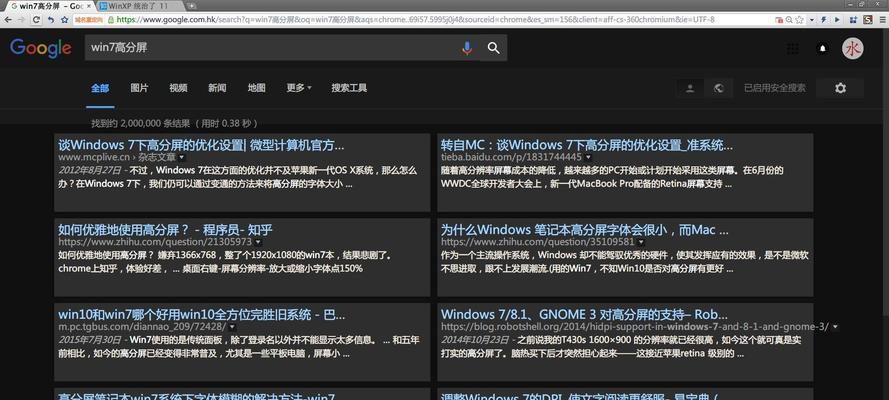
Task: Switch to the 视频 tab
Action: (x=178, y=88)
